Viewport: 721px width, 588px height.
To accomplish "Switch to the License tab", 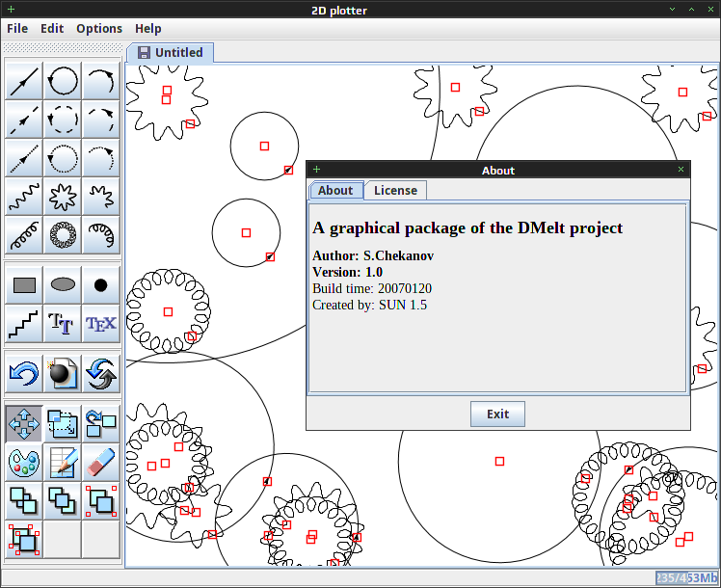I will point(395,190).
